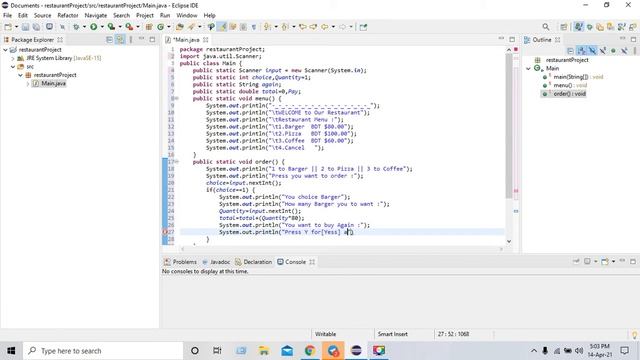Switch to the Problems tab
The width and height of the screenshot is (640, 360).
click(x=180, y=262)
